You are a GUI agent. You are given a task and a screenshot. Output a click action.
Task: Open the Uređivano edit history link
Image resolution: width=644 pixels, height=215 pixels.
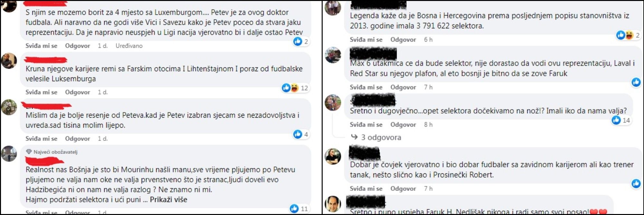click(129, 46)
